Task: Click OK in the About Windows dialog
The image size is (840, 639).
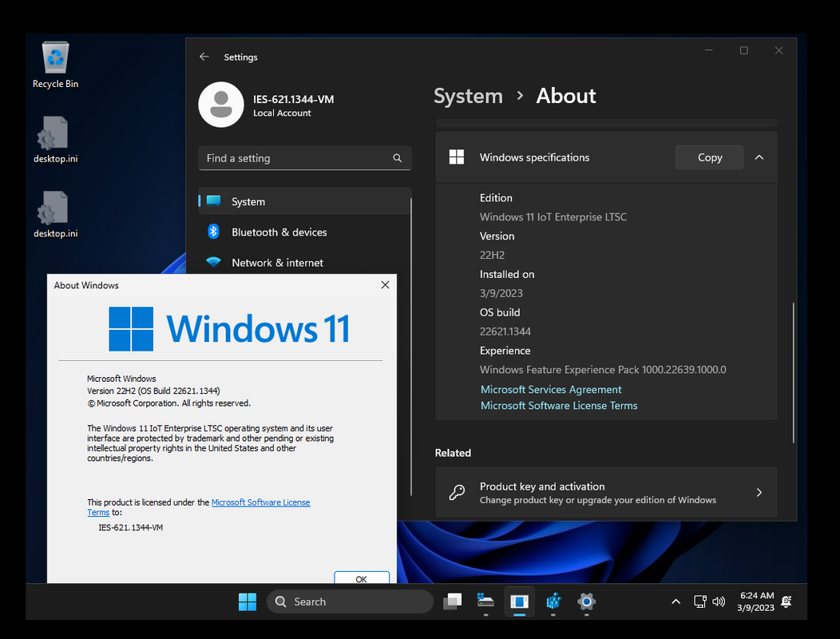Action: tap(362, 577)
